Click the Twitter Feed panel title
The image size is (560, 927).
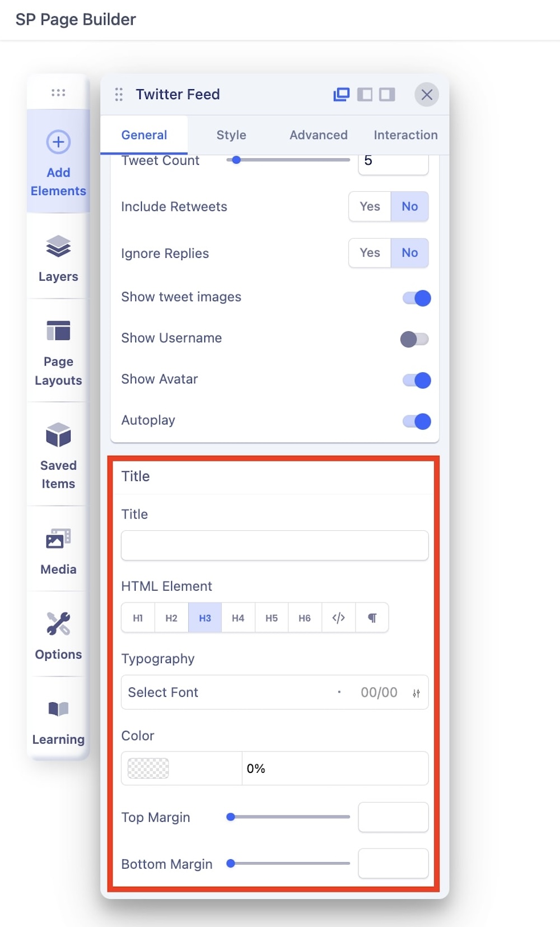click(x=178, y=94)
